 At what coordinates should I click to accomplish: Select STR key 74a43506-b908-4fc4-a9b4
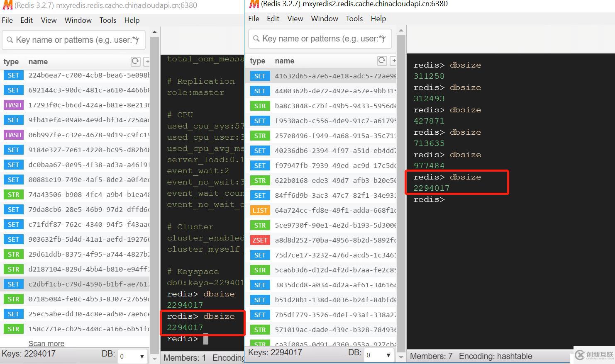[x=75, y=195]
